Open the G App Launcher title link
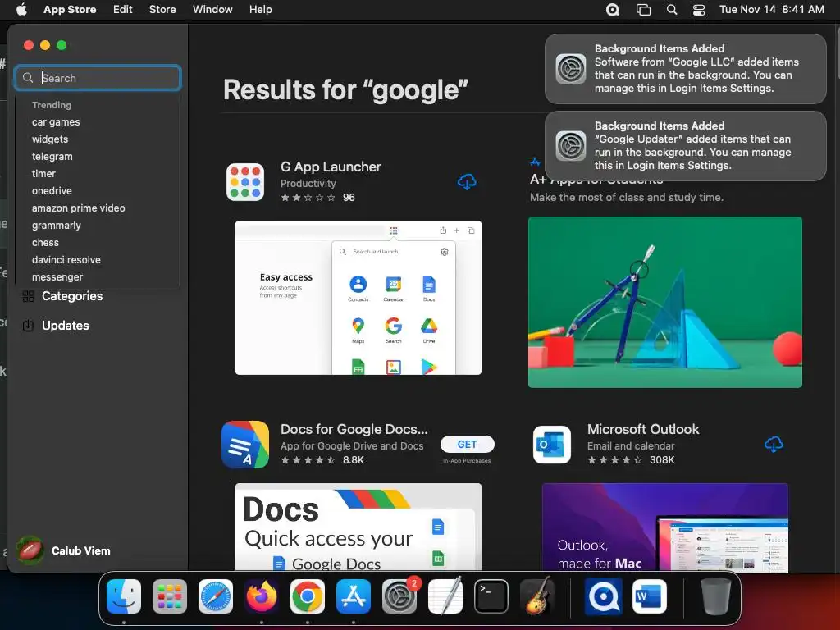Image resolution: width=840 pixels, height=630 pixels. [x=331, y=167]
